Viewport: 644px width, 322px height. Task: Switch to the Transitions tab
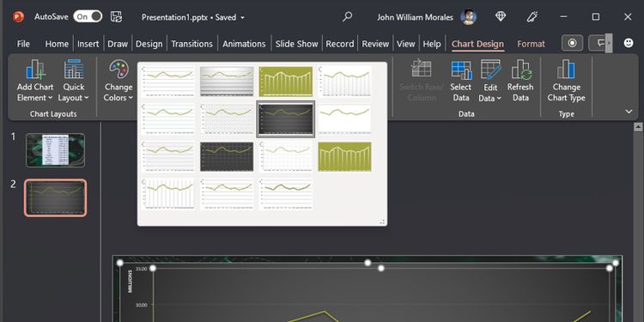[x=191, y=44]
